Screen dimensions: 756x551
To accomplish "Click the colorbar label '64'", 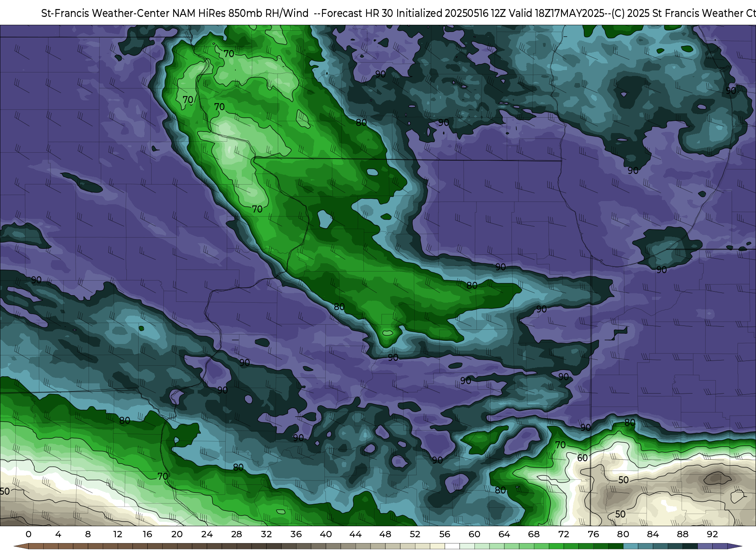I will click(x=504, y=534).
